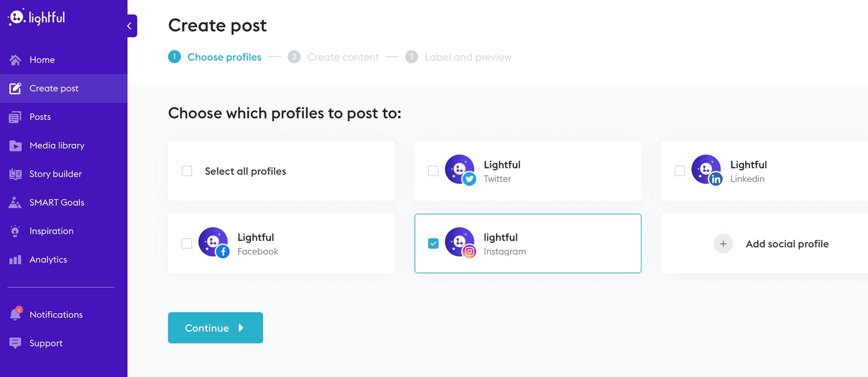
Task: Click the Home house icon
Action: 16,60
